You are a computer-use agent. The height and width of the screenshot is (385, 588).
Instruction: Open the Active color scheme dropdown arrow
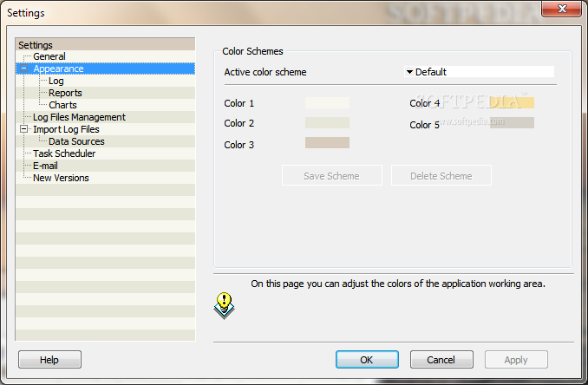(409, 72)
